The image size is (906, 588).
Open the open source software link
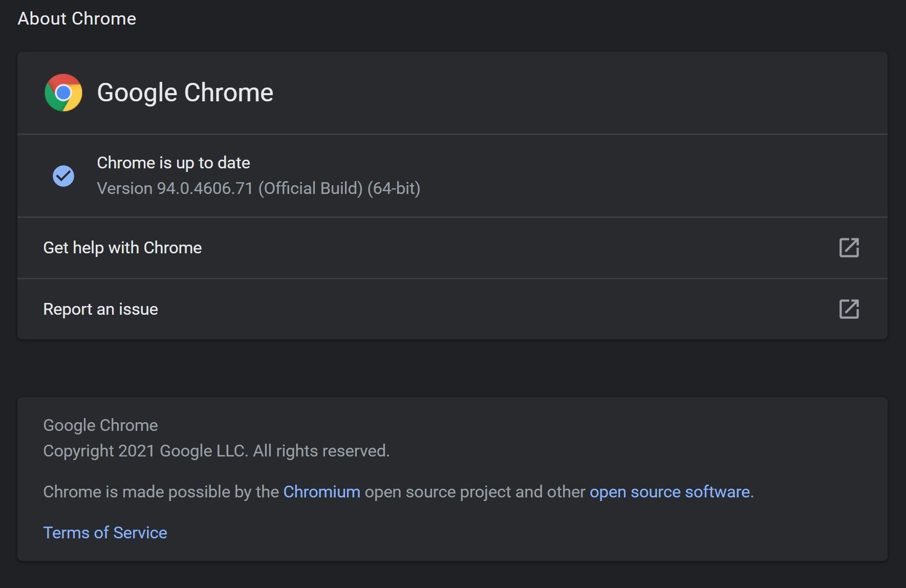(670, 492)
